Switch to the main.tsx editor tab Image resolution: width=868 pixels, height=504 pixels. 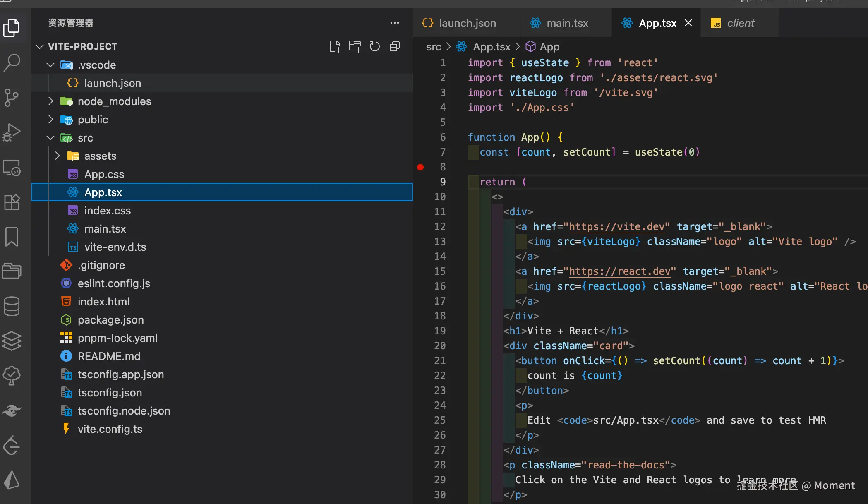tap(567, 23)
